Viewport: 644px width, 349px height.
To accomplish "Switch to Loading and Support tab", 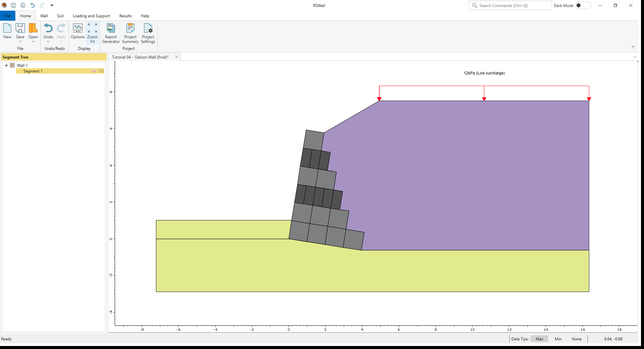I will tap(91, 16).
